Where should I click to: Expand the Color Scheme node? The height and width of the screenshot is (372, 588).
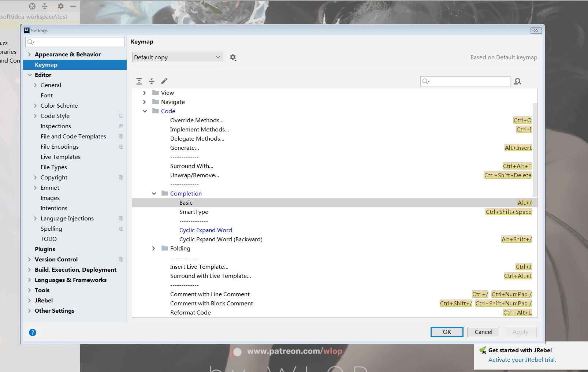[x=35, y=106]
